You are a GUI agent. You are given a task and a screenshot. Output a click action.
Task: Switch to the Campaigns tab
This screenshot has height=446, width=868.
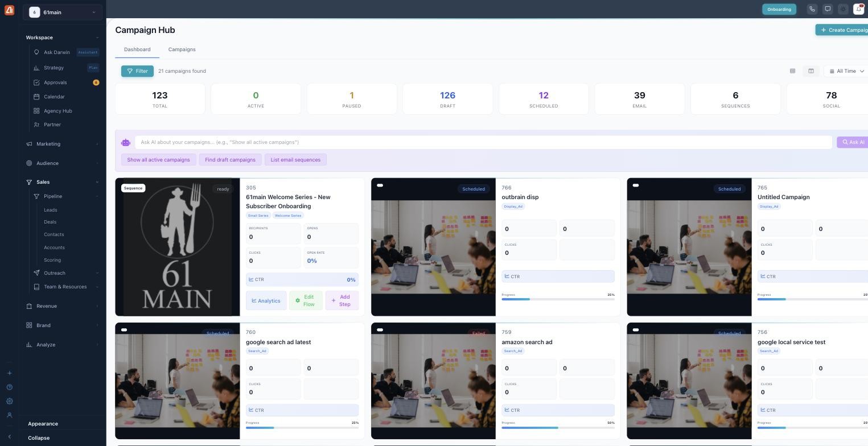pos(182,49)
